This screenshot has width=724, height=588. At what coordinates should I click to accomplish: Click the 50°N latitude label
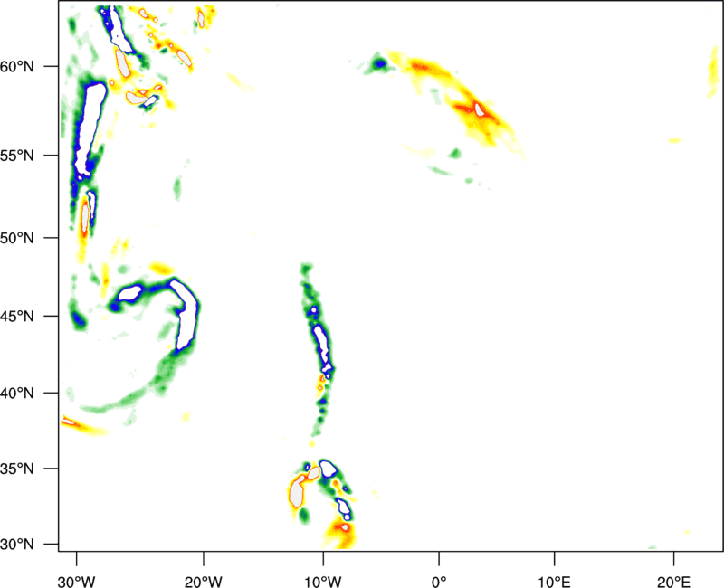(17, 238)
